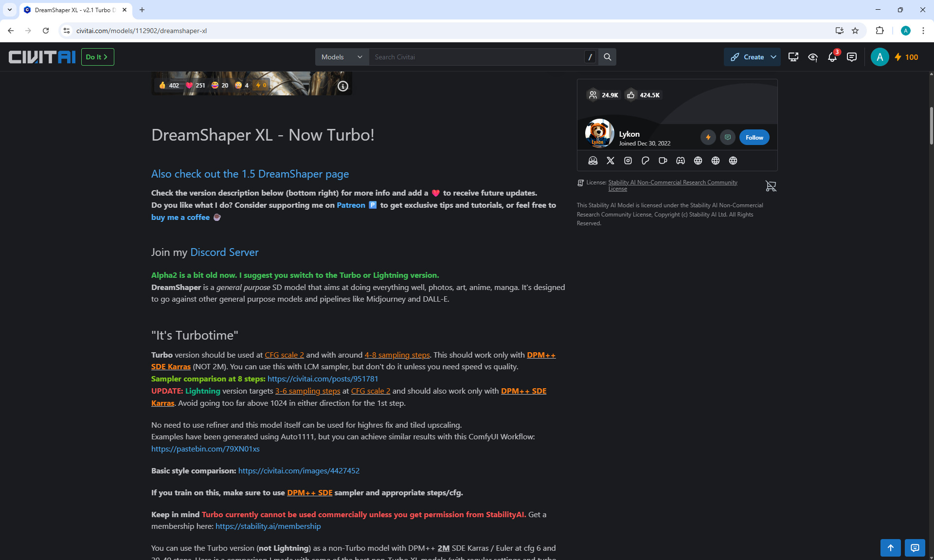Click the X (Twitter) social icon
The height and width of the screenshot is (560, 934).
(x=611, y=161)
